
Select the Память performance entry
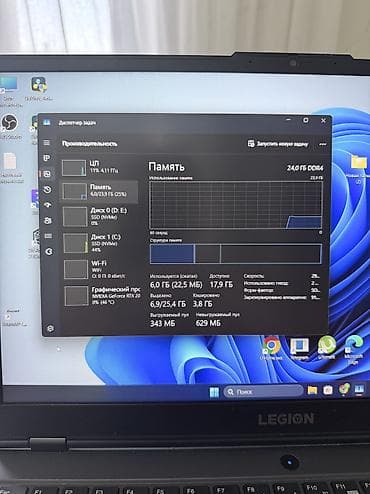[x=99, y=191]
